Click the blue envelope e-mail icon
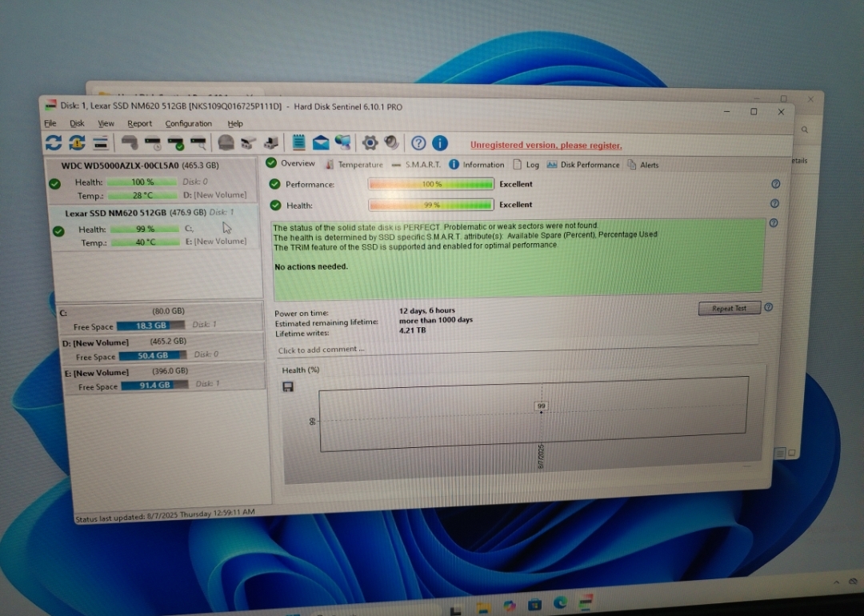The image size is (864, 616). 321,143
